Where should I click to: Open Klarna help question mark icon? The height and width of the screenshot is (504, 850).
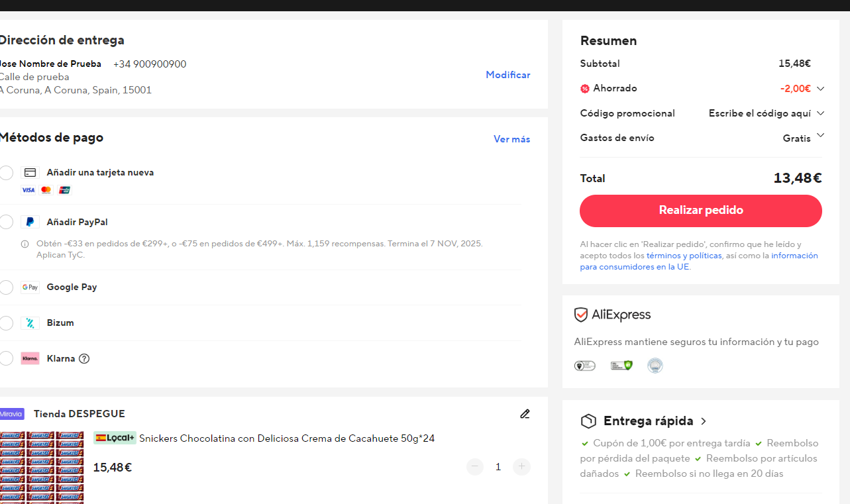84,359
